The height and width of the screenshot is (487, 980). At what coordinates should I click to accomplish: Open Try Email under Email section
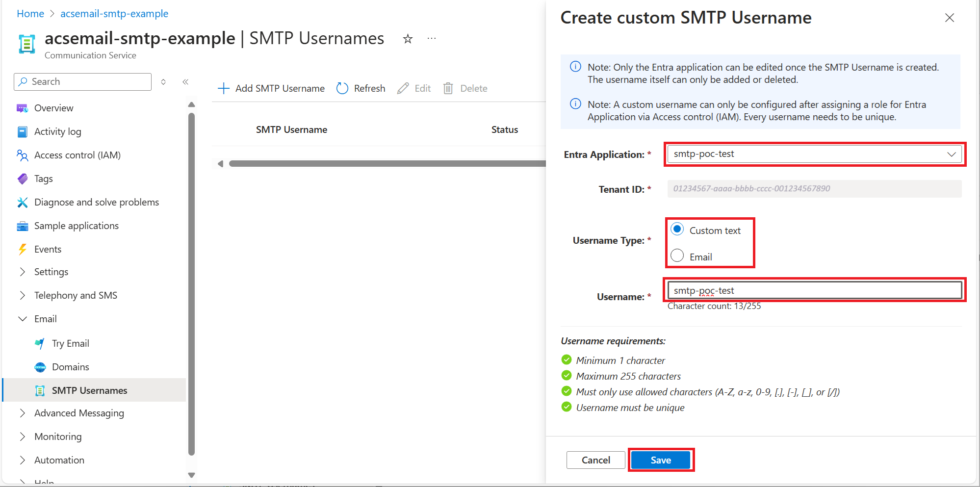pos(70,343)
